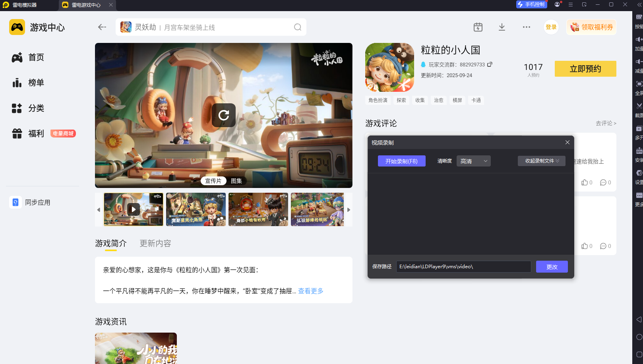643x364 pixels.
Task: Click the 立即预约 reserve button
Action: (x=585, y=69)
